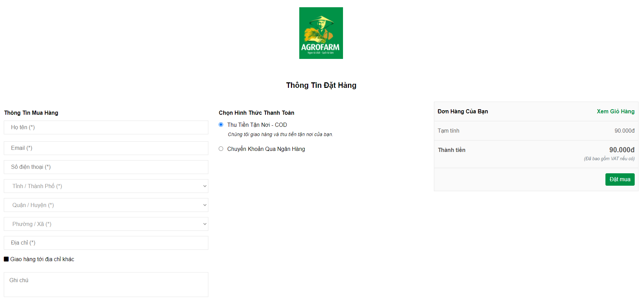Click the Ghi chú text area
Image resolution: width=644 pixels, height=298 pixels.
106,284
